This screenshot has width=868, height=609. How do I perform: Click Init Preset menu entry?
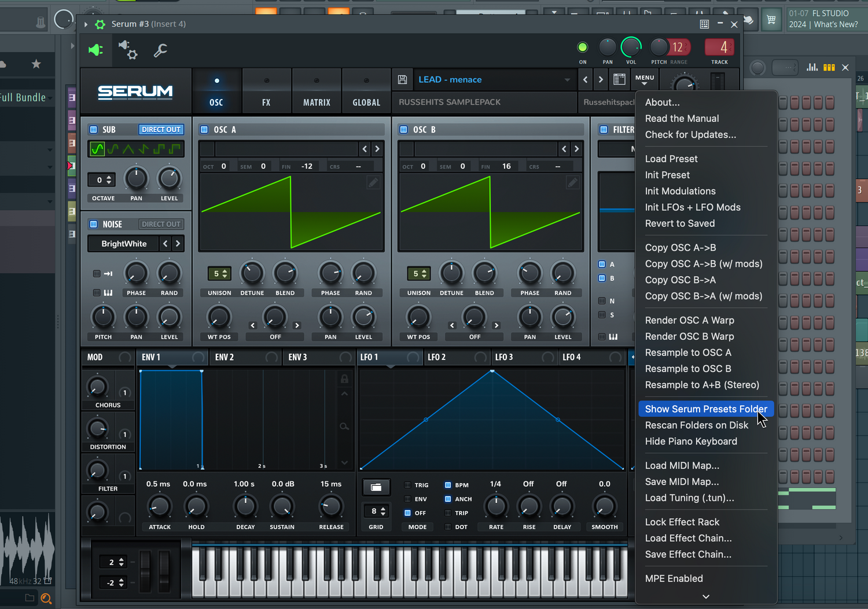tap(667, 175)
